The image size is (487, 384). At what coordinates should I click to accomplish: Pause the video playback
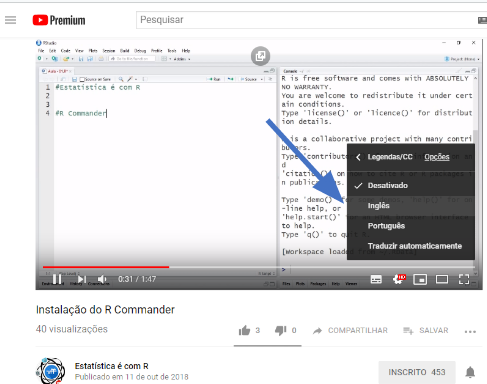[x=57, y=279]
